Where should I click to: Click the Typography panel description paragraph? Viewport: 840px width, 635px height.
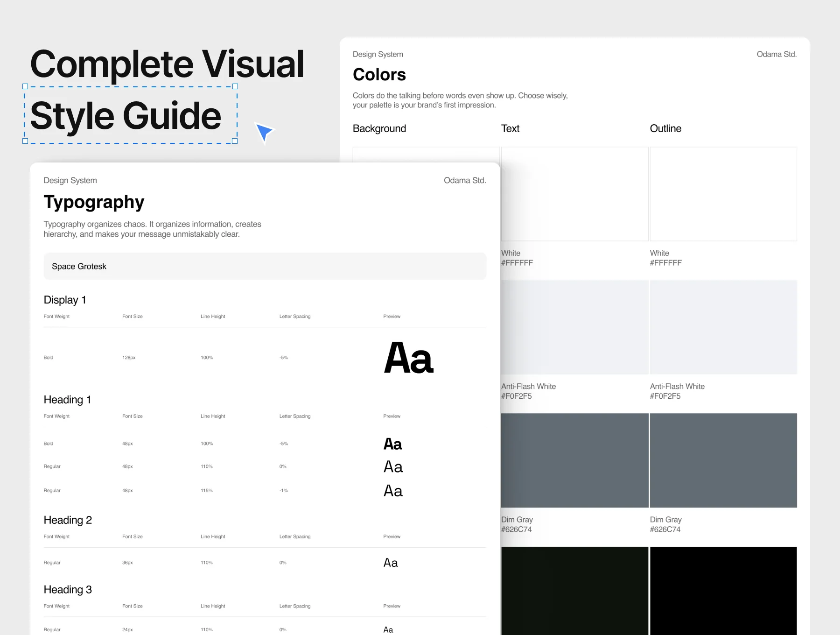[153, 229]
